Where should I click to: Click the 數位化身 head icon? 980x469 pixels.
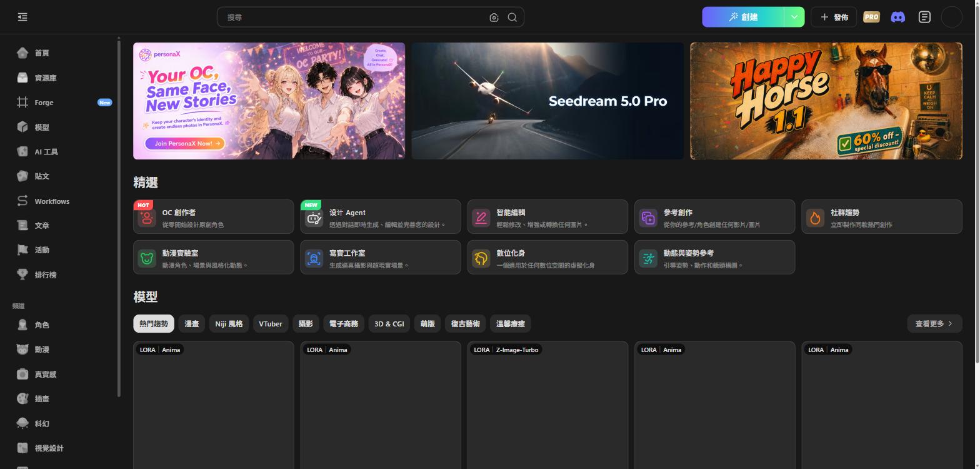tap(481, 258)
